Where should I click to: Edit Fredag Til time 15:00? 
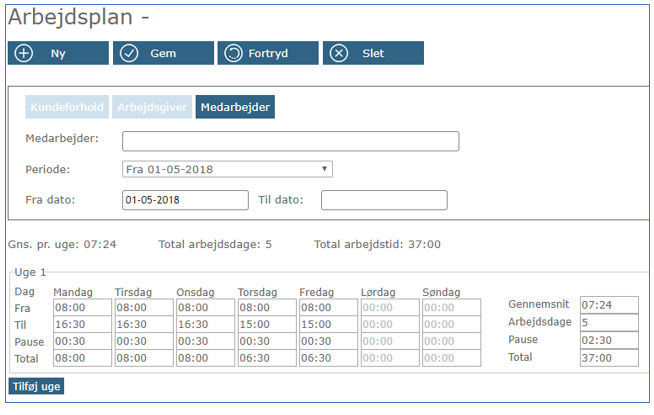coord(329,324)
